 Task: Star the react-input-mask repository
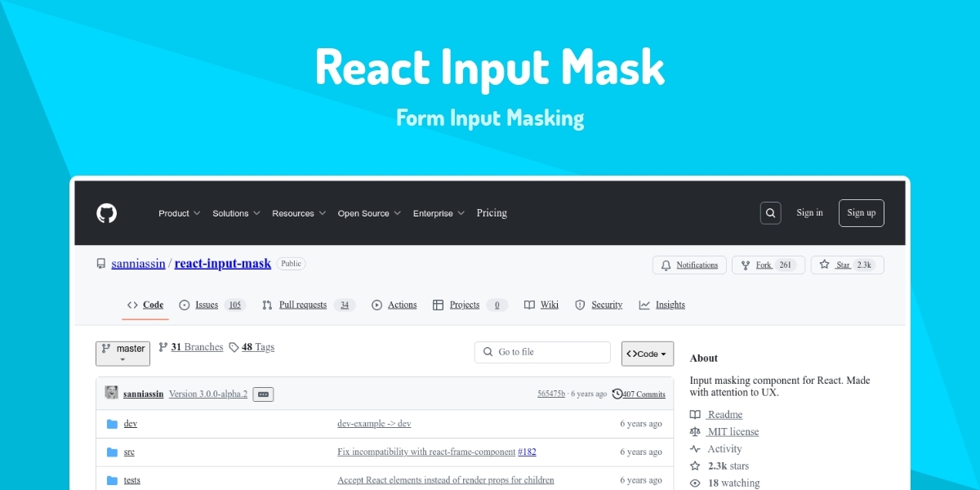(846, 265)
